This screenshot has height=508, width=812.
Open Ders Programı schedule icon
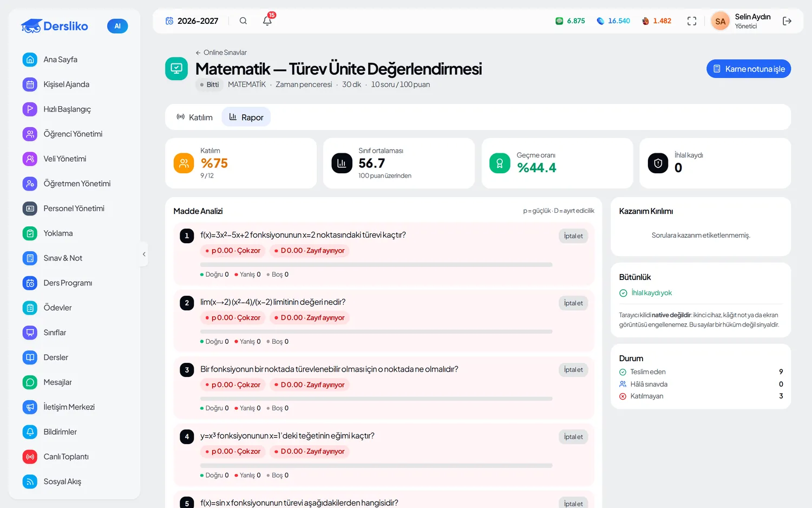[x=30, y=283]
